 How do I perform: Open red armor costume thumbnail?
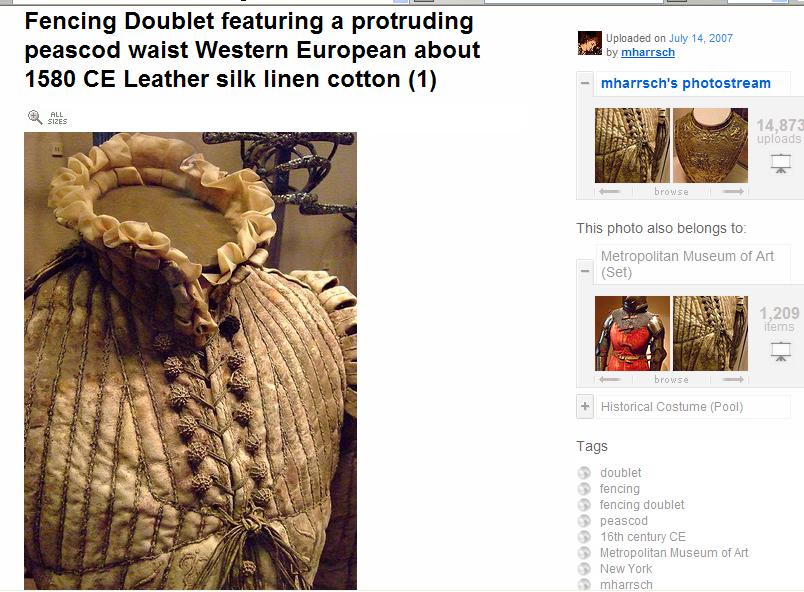(632, 333)
